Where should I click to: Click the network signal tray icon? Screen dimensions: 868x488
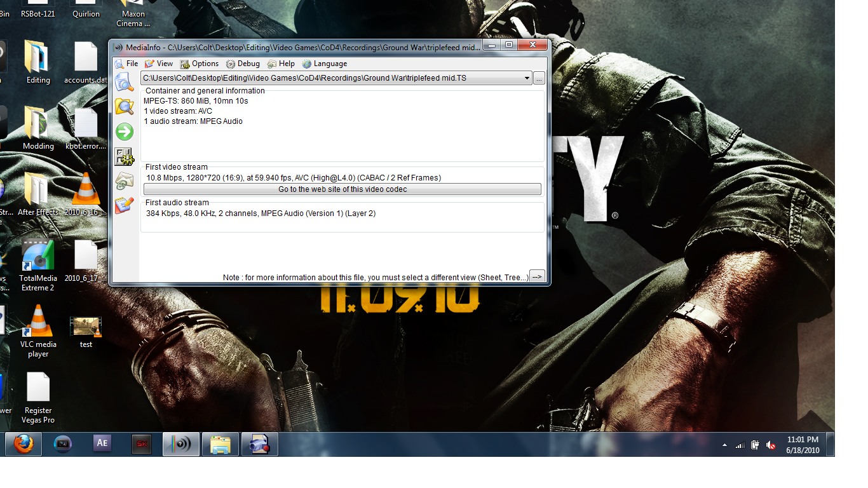coord(740,445)
